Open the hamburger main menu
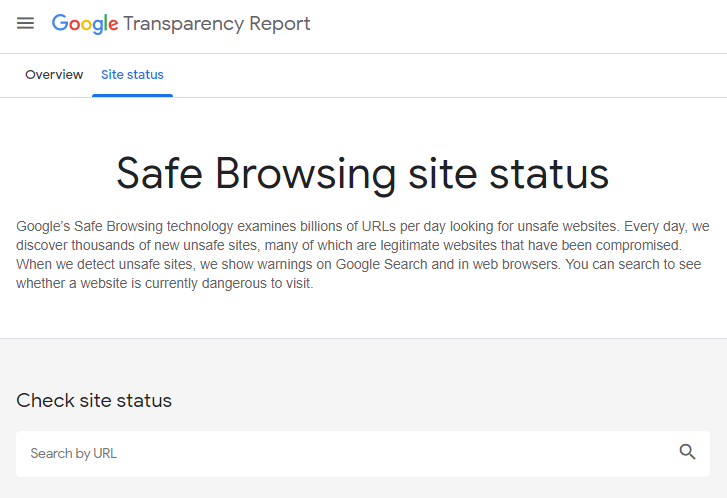 [x=25, y=23]
